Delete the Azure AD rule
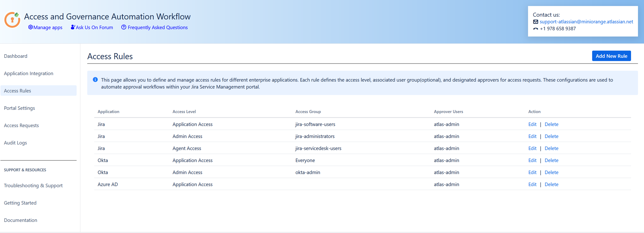The width and height of the screenshot is (644, 233). coord(551,184)
